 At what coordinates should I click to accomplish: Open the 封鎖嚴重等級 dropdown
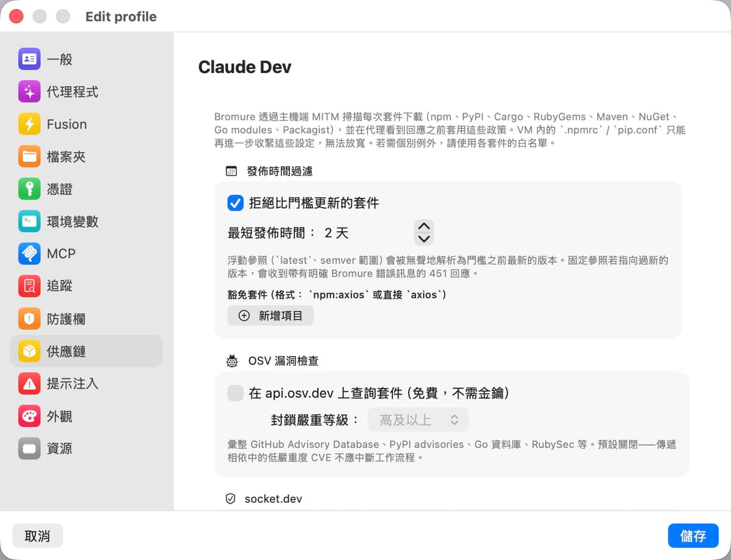tap(418, 420)
